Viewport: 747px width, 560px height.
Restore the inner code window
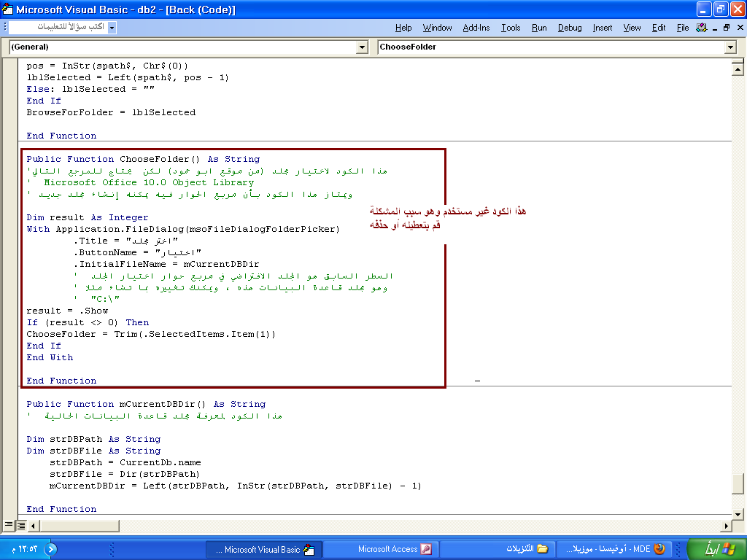(726, 28)
